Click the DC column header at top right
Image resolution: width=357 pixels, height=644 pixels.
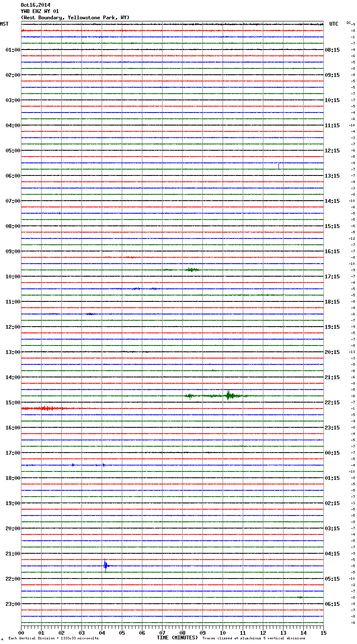pyautogui.click(x=349, y=23)
